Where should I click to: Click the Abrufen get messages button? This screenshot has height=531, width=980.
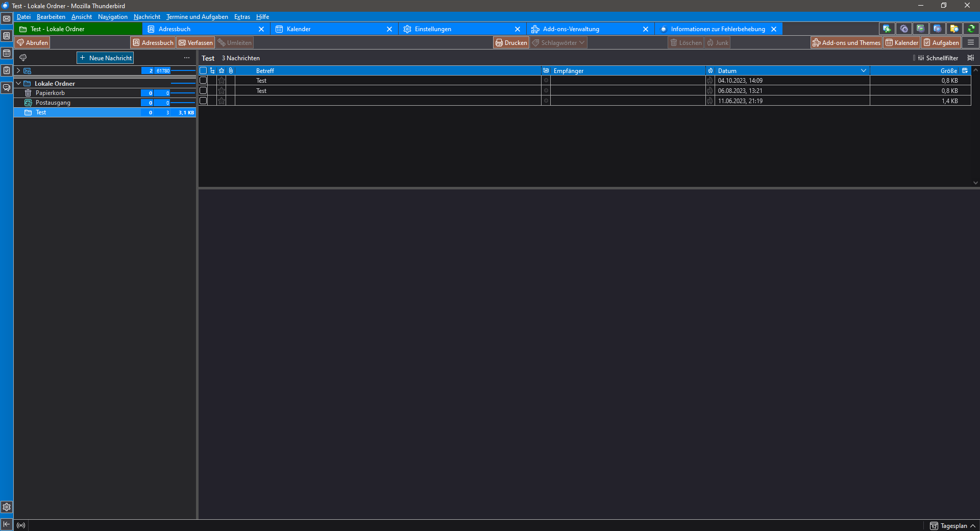coord(32,43)
